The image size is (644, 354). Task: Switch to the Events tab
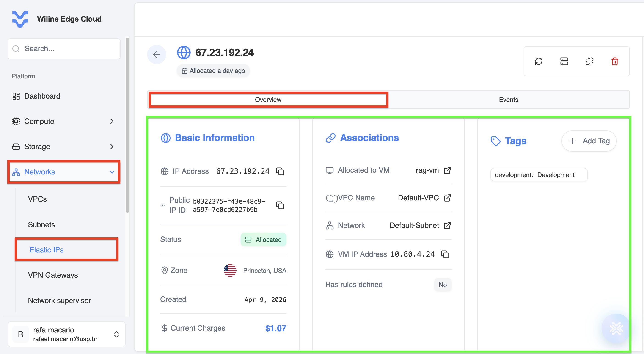(508, 100)
